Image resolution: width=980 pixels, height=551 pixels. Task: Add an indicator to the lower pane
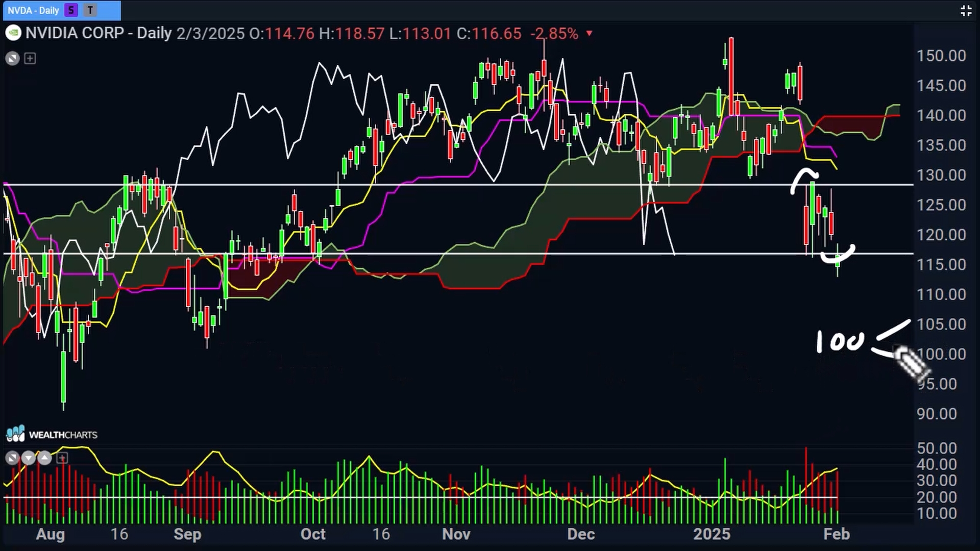click(x=62, y=458)
